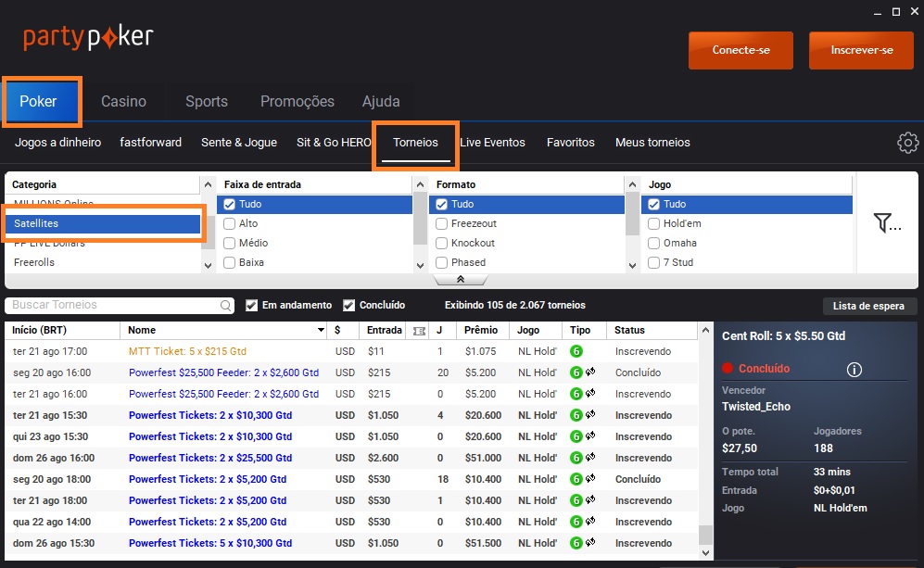The width and height of the screenshot is (924, 568).
Task: Uncheck the Concluído filter checkbox
Action: 348,305
